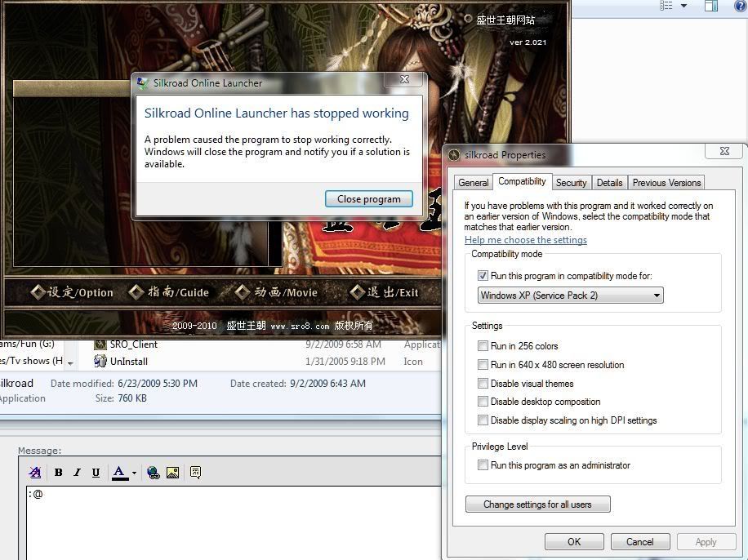Screen dimensions: 748x560
Task: Insert a hyperlink with the globe icon
Action: [x=154, y=472]
